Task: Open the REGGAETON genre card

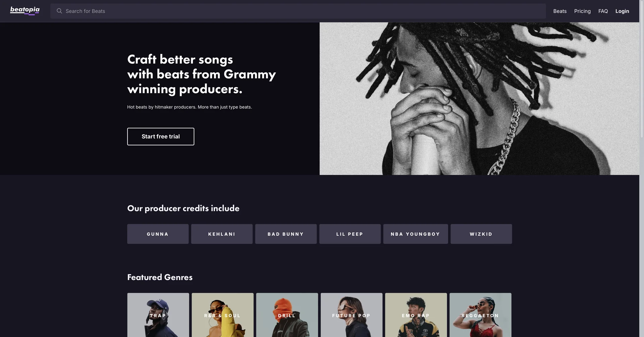Action: coord(480,315)
